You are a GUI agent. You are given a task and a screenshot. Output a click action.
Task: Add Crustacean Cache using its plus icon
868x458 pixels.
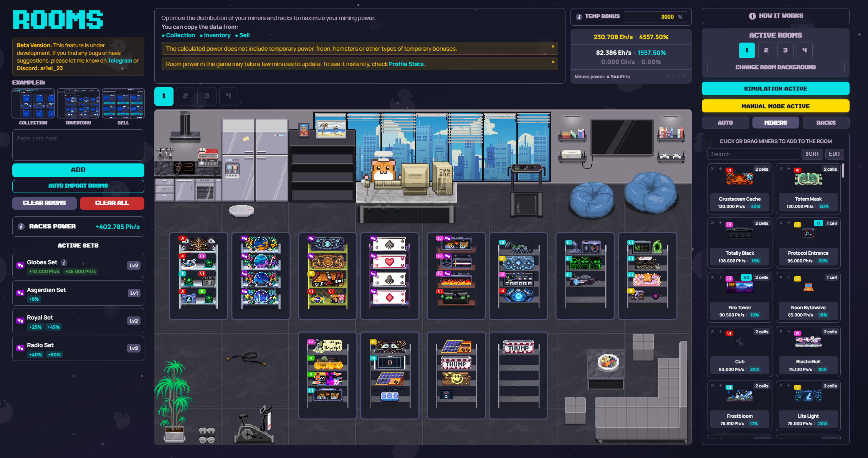click(x=720, y=169)
